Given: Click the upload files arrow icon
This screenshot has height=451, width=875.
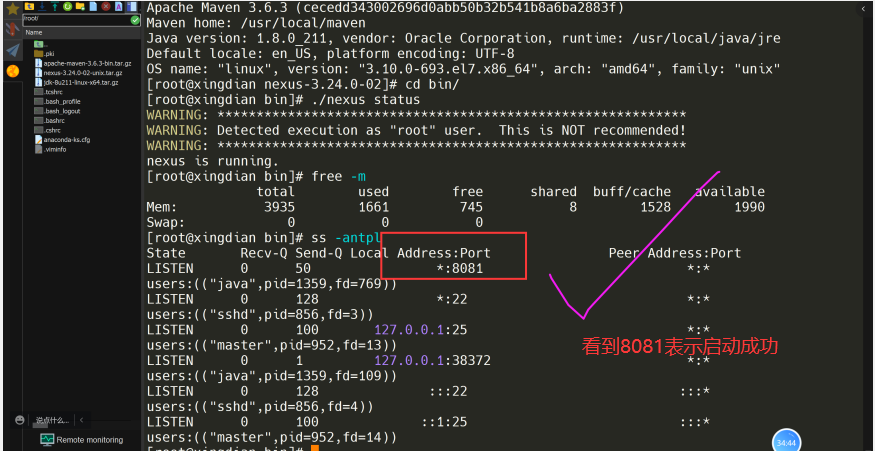Looking at the screenshot, I should pyautogui.click(x=55, y=6).
